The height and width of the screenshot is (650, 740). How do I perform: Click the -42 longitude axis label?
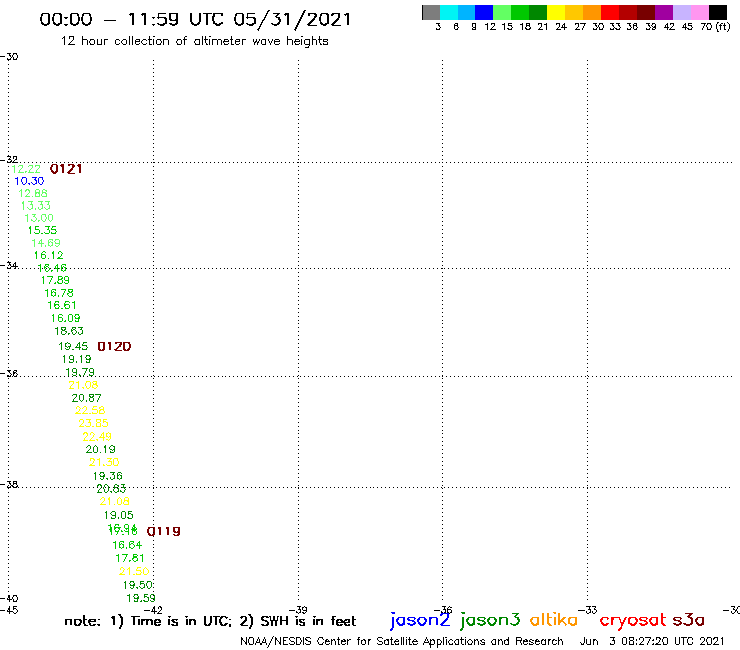[153, 610]
